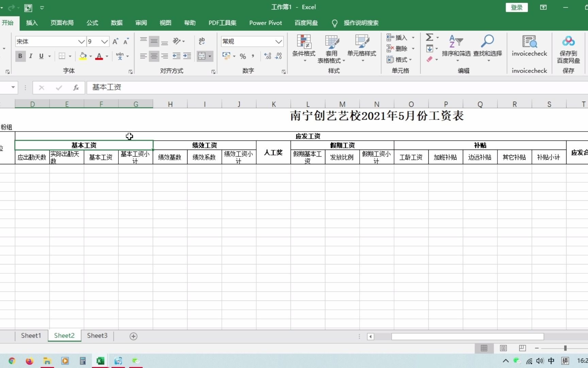
Task: Click the AutoSum sigma icon
Action: [x=429, y=37]
